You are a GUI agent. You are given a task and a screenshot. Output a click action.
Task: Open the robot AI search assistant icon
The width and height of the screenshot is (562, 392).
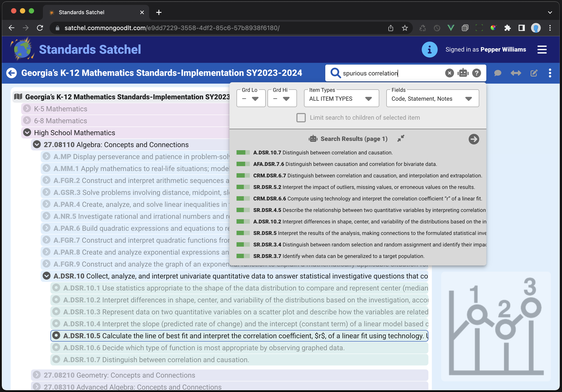click(463, 73)
